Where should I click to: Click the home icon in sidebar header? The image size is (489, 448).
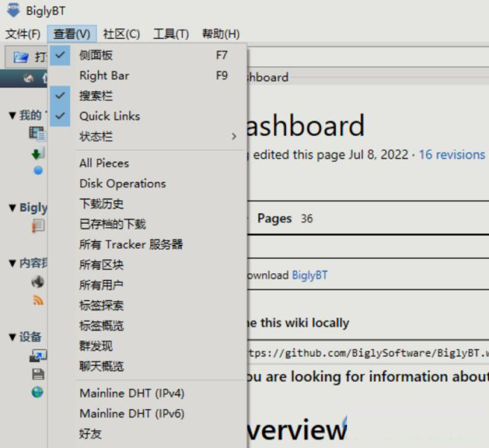pyautogui.click(x=29, y=78)
